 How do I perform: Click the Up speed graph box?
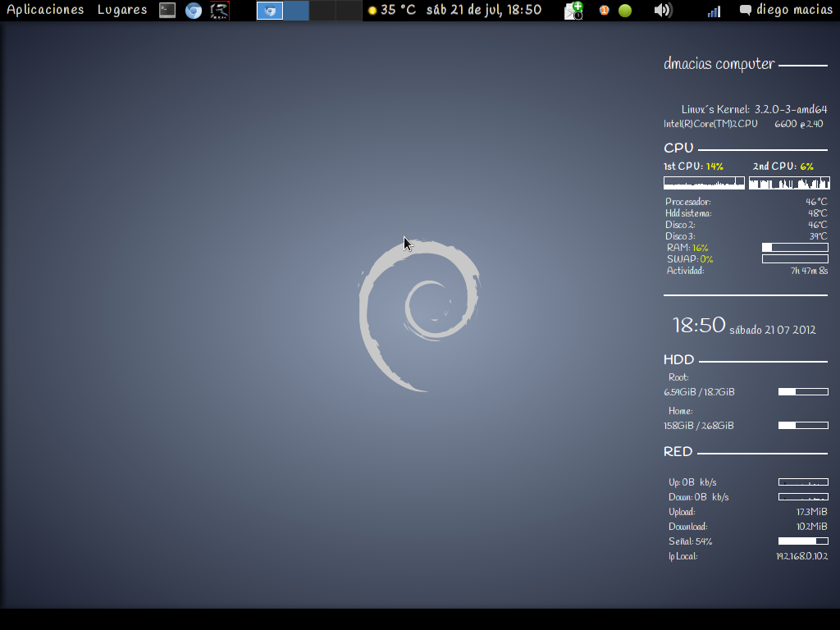pos(803,482)
